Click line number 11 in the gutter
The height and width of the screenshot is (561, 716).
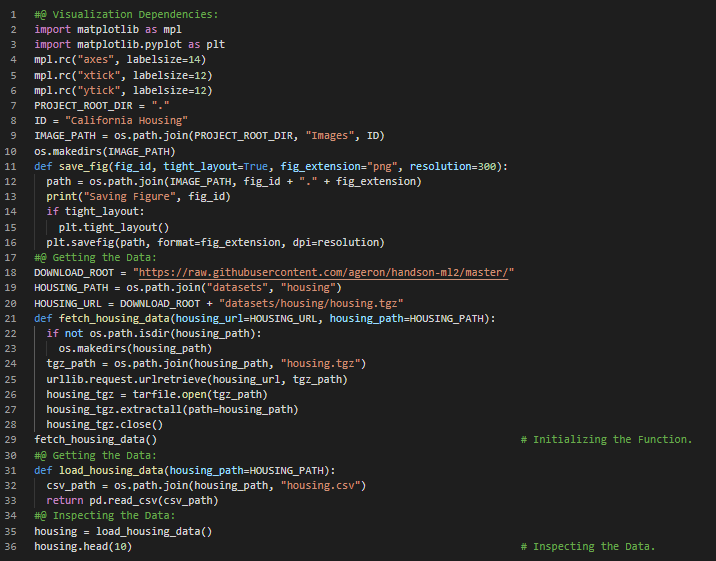11,165
